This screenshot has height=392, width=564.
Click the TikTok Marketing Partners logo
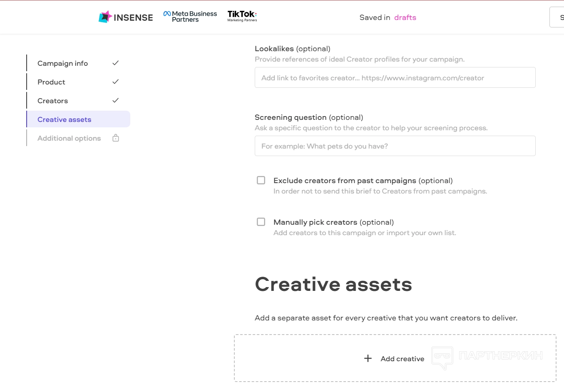coord(242,17)
